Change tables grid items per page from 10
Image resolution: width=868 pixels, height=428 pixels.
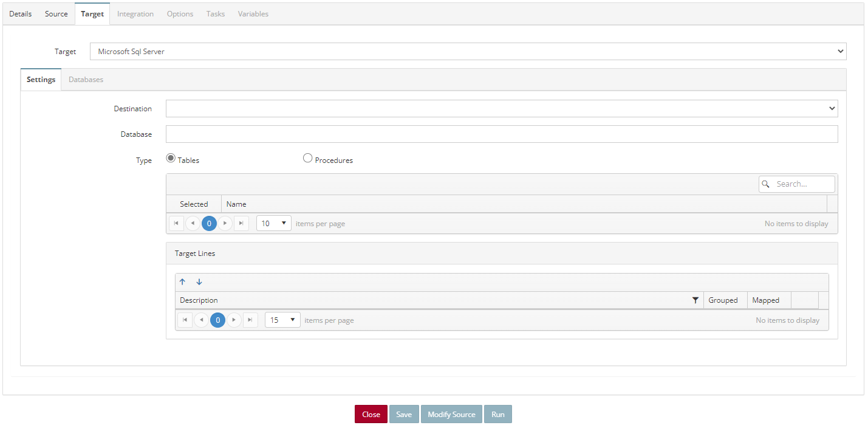274,224
